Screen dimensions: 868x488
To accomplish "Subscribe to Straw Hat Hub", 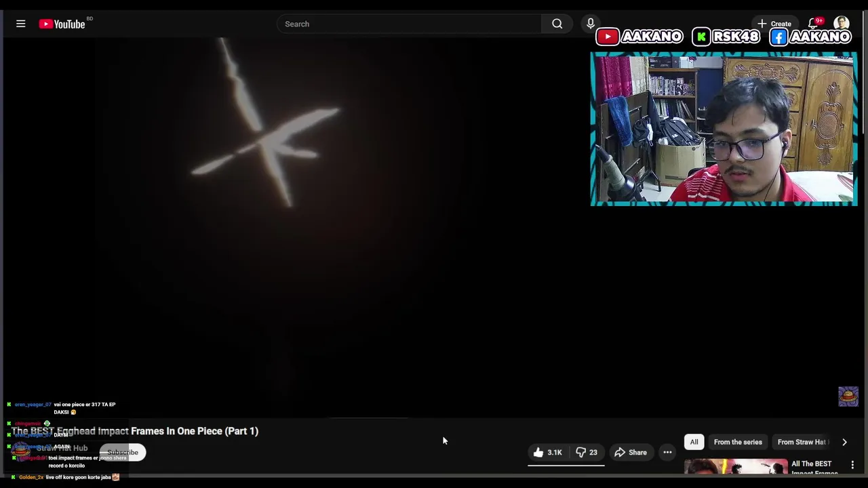I will point(123,452).
